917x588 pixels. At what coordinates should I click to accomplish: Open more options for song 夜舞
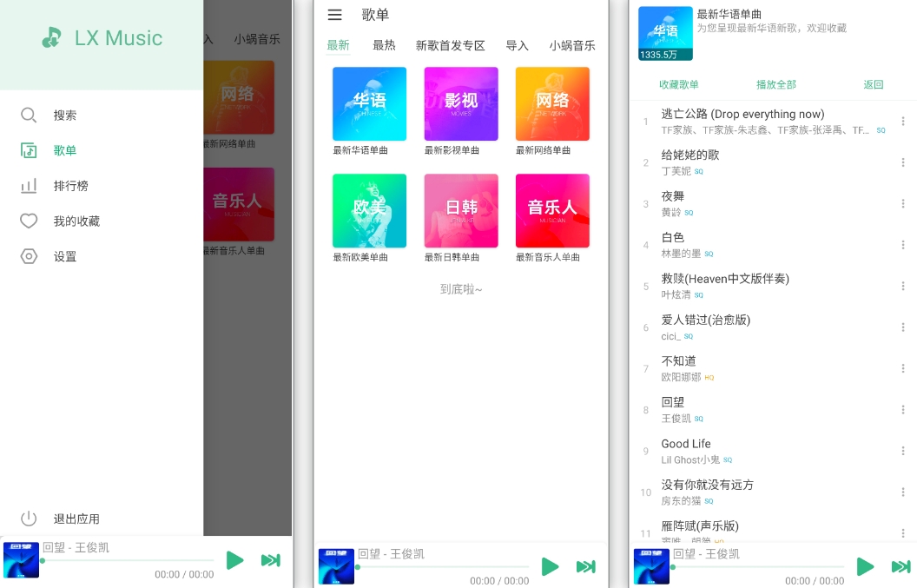coord(902,204)
